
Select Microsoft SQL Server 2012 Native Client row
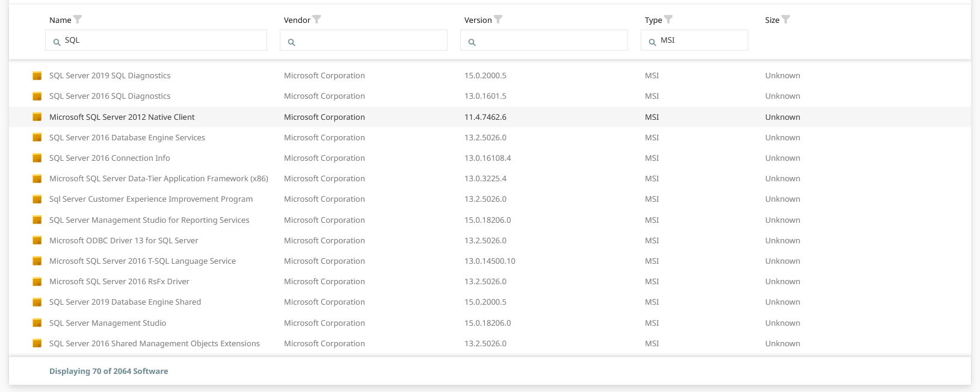pyautogui.click(x=122, y=117)
